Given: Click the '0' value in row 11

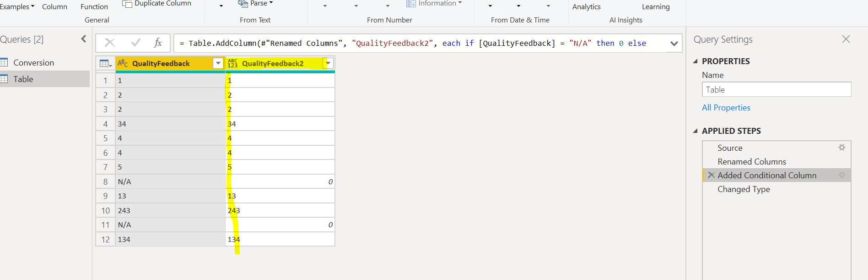Looking at the screenshot, I should pyautogui.click(x=330, y=225).
